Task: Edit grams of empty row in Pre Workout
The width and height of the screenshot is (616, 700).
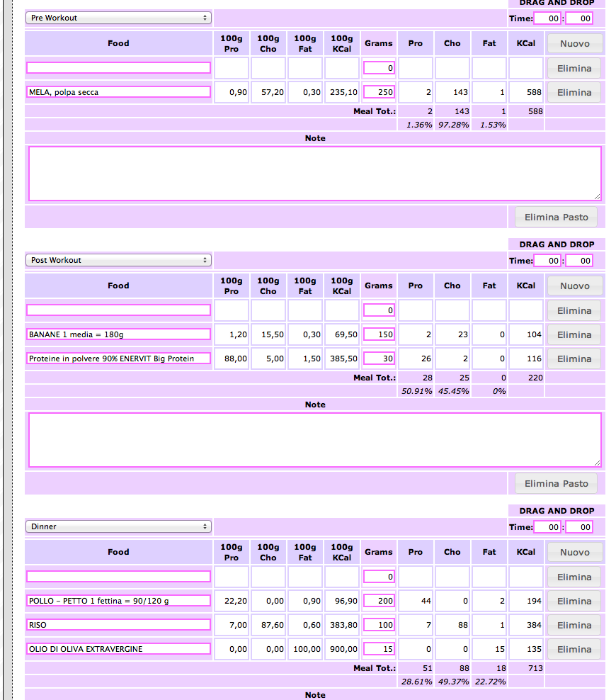Action: point(379,68)
